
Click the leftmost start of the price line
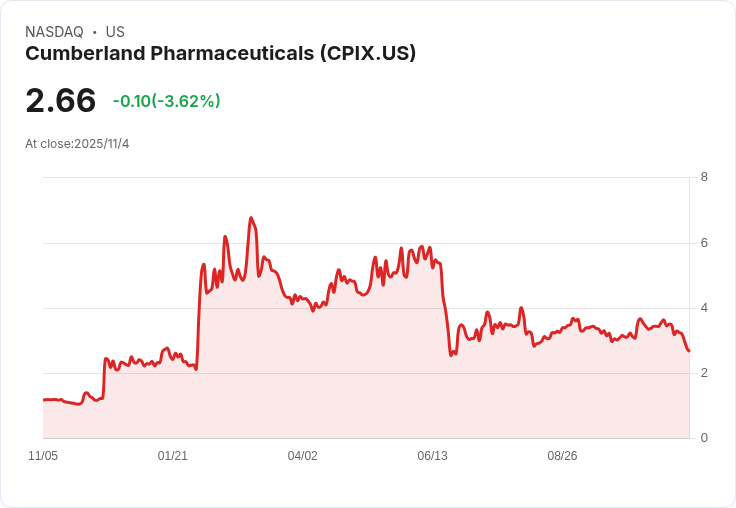coord(44,400)
